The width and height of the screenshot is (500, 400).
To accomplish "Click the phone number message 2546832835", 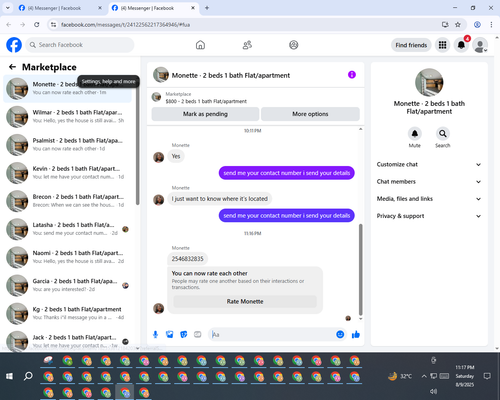I will (x=188, y=259).
